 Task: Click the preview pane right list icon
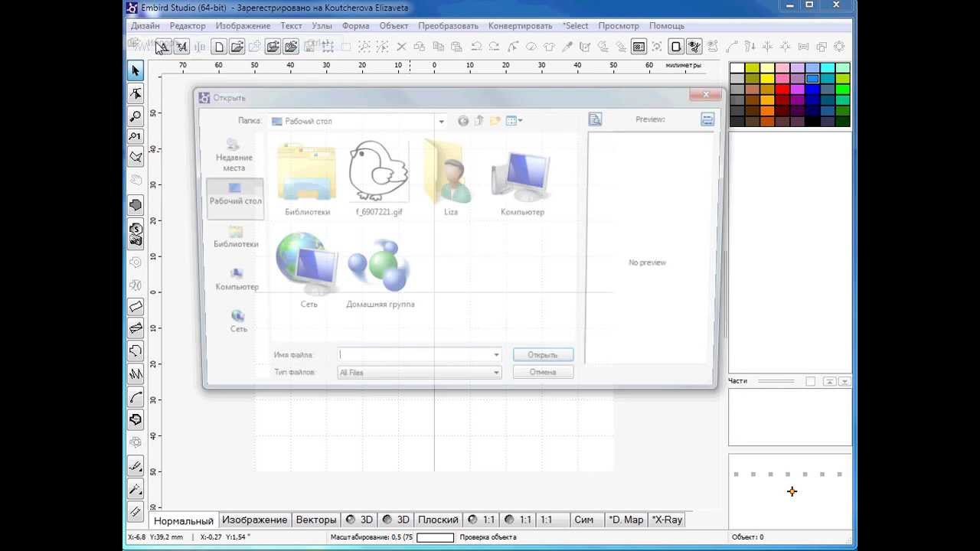tap(707, 119)
